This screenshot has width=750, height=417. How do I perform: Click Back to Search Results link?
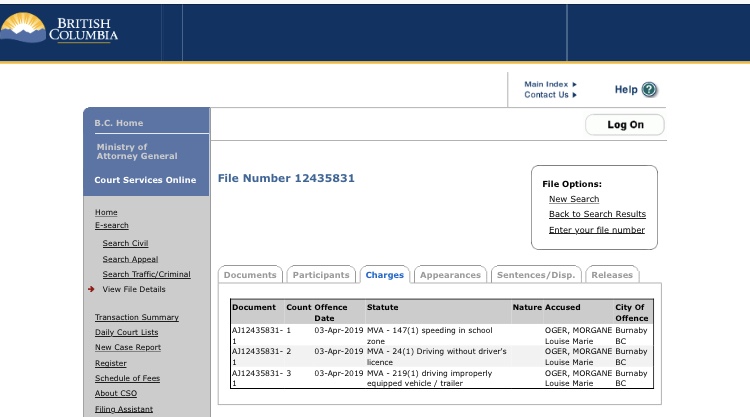597,214
